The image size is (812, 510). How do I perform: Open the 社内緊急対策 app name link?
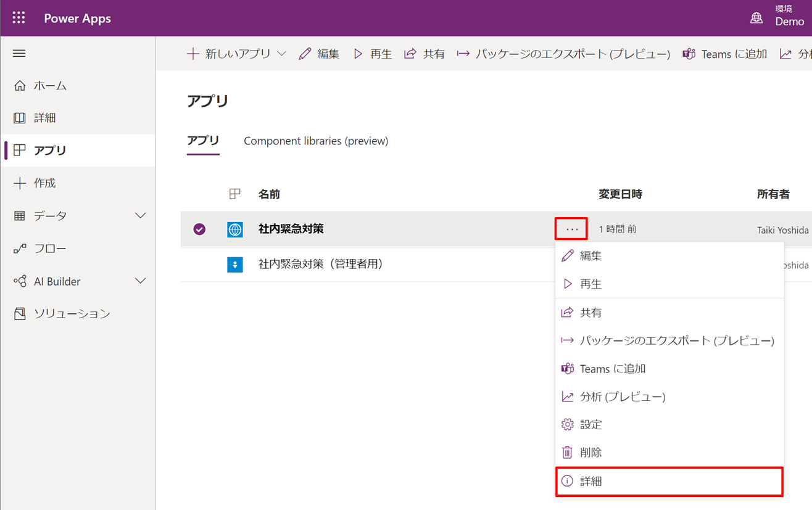click(x=291, y=229)
